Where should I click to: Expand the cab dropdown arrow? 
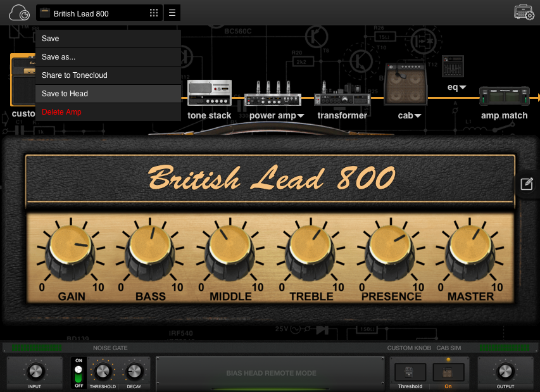point(418,116)
